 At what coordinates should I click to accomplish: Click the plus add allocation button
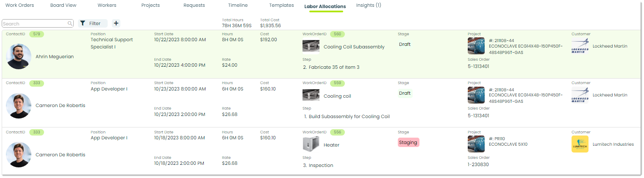point(116,23)
